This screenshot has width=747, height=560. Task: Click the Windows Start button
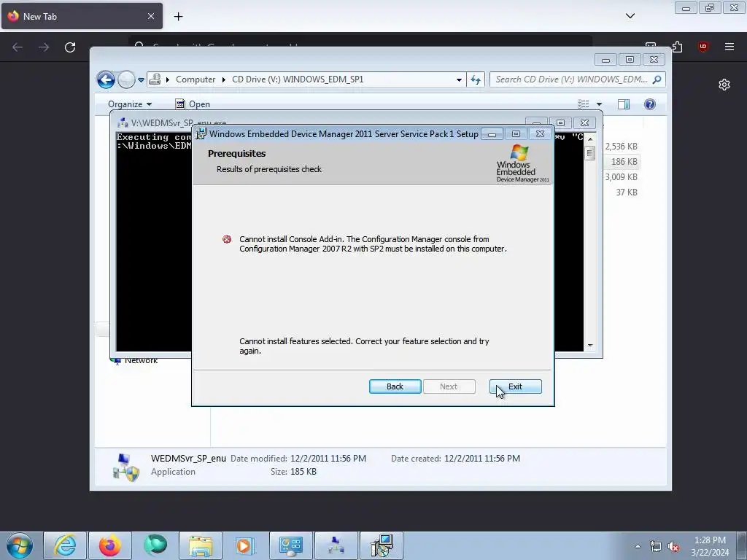[20, 545]
